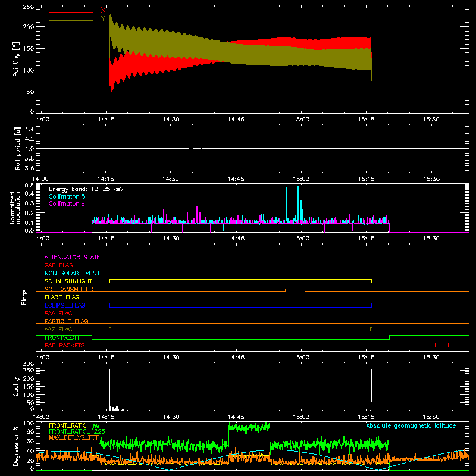Image resolution: width=476 pixels, height=476 pixels.
Task: Click the PARTICLE_FLAG label
Action: (67, 321)
